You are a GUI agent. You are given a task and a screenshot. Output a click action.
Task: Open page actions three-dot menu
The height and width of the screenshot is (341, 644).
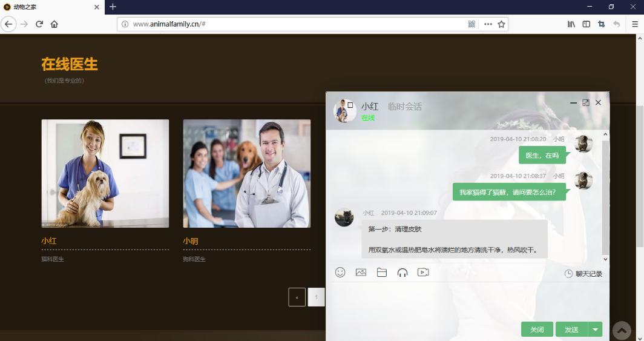pyautogui.click(x=488, y=24)
